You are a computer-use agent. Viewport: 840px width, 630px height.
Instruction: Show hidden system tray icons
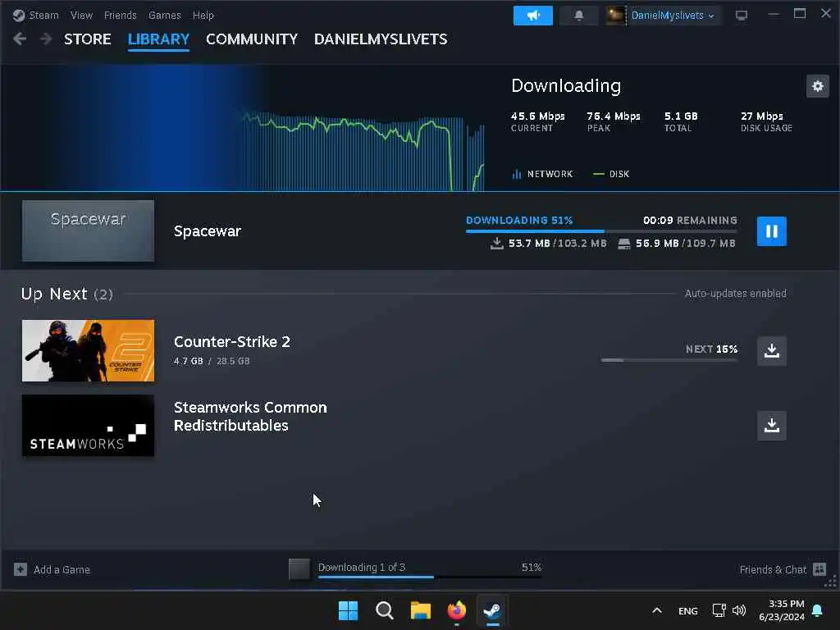click(x=657, y=610)
